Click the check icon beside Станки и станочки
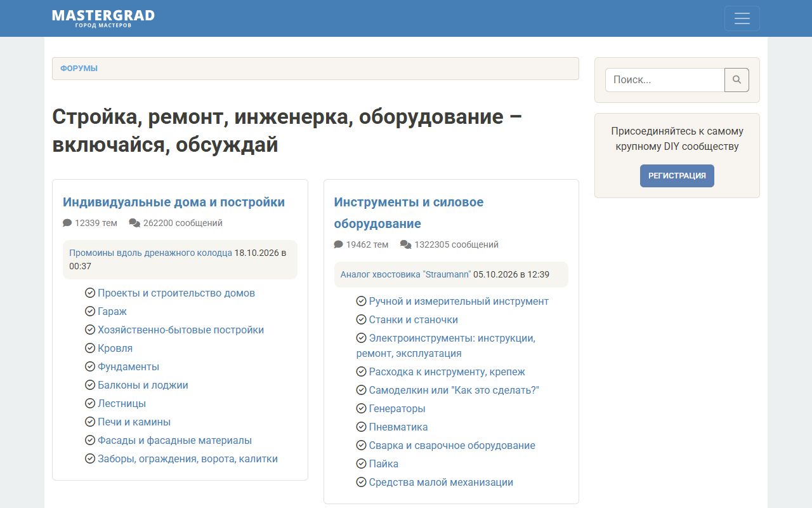812x508 pixels. 362,319
